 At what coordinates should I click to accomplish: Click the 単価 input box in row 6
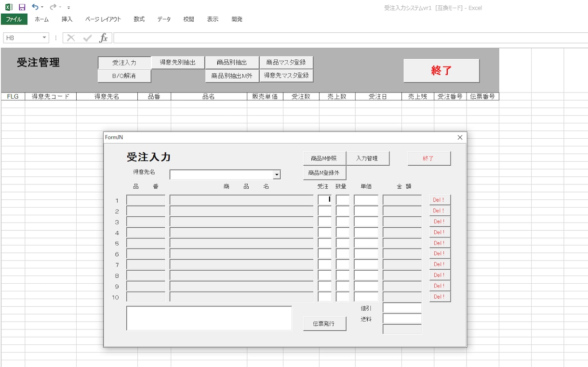tap(366, 254)
